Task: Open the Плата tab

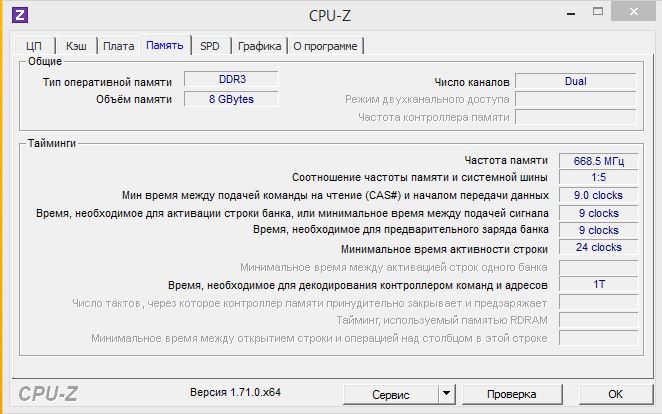Action: coord(119,46)
